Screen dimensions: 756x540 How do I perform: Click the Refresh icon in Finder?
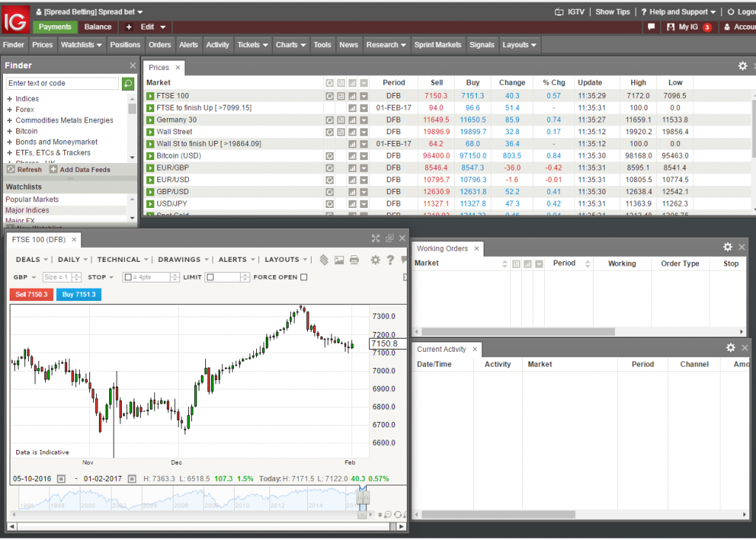10,169
